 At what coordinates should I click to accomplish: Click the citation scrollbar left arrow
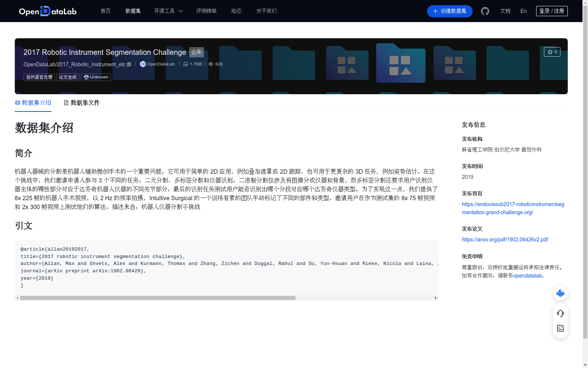[17, 298]
